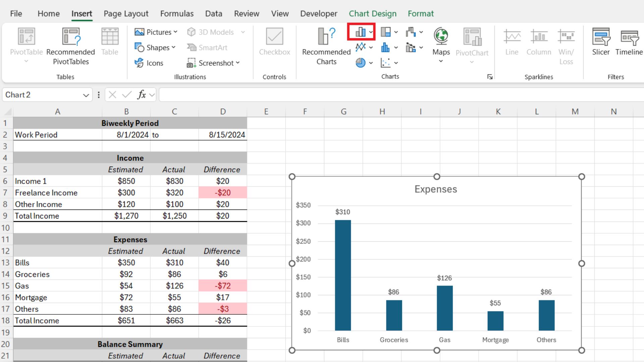This screenshot has width=644, height=362.
Task: Click the Insert Statistic Chart icon
Action: 386,47
